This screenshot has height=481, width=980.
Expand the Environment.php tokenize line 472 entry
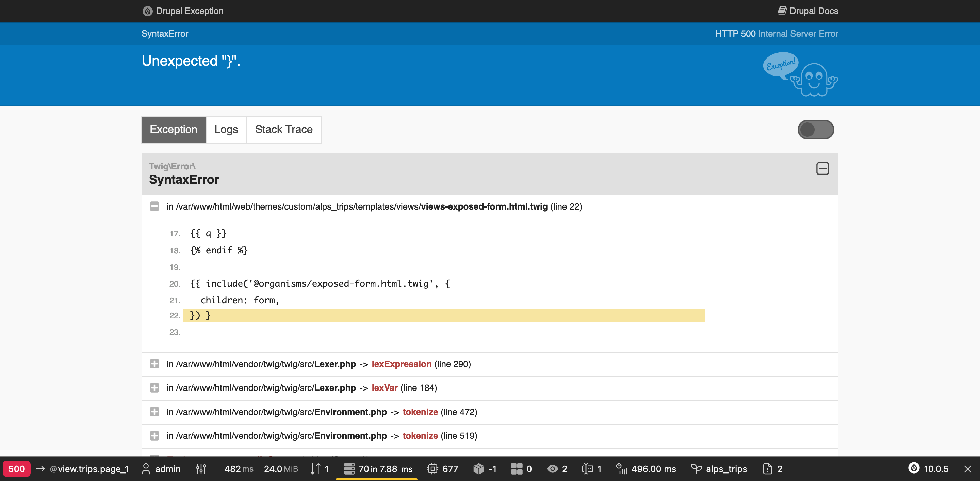coord(154,412)
